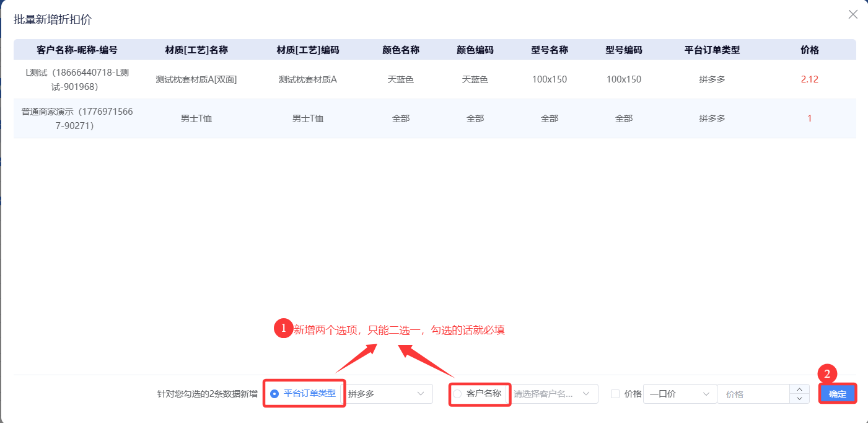Open the 一口价 price type dropdown
868x423 pixels.
coord(680,394)
